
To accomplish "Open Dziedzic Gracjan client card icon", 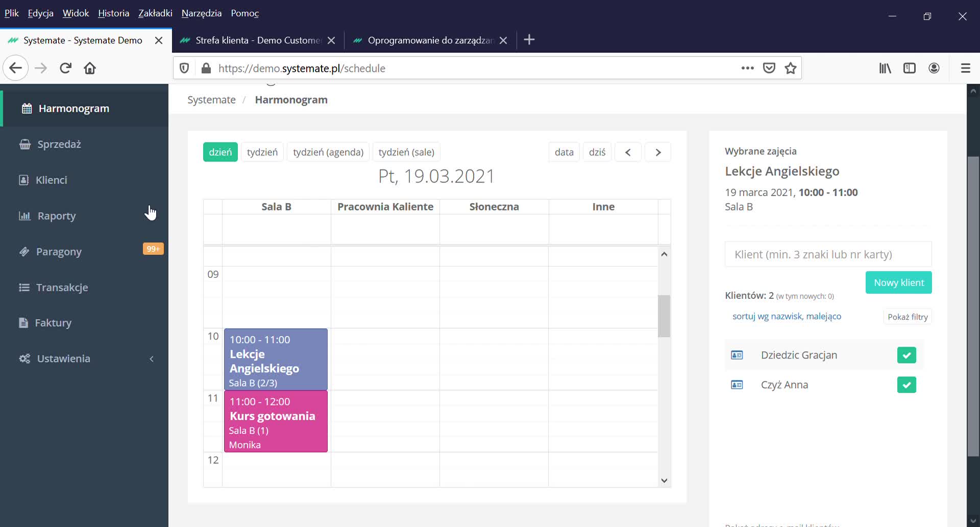I will click(x=737, y=355).
